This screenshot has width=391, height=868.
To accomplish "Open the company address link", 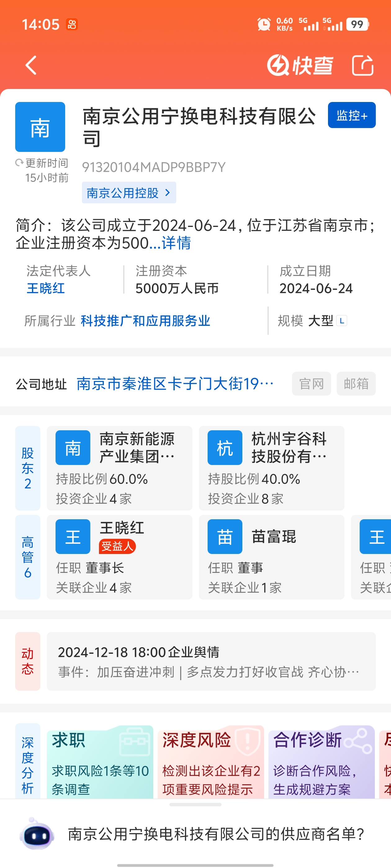I will [x=175, y=384].
